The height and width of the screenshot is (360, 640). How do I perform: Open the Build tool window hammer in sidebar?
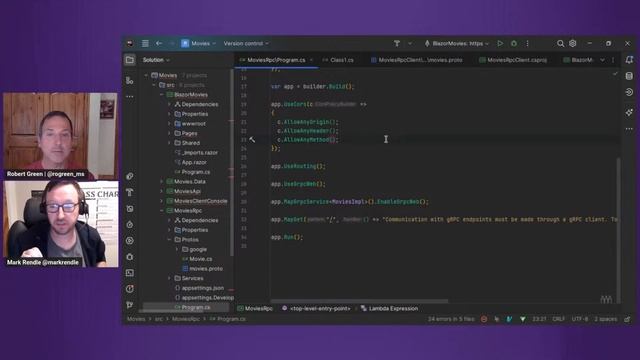(x=130, y=192)
